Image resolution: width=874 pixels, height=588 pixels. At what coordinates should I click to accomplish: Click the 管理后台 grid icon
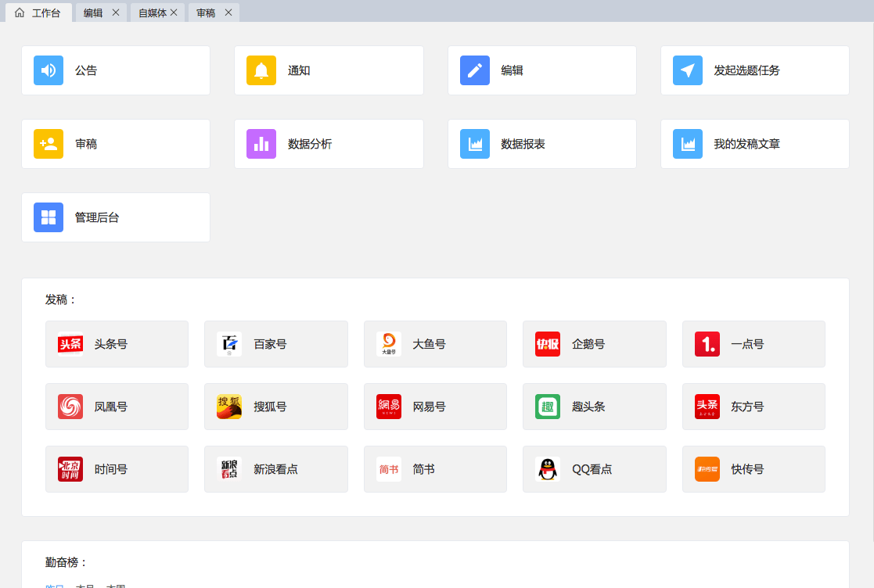49,217
